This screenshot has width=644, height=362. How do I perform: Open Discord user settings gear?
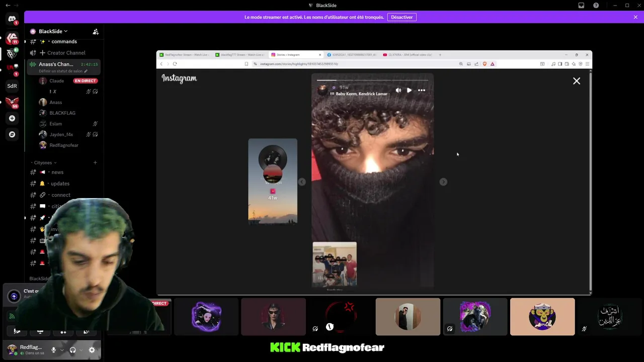tap(92, 350)
